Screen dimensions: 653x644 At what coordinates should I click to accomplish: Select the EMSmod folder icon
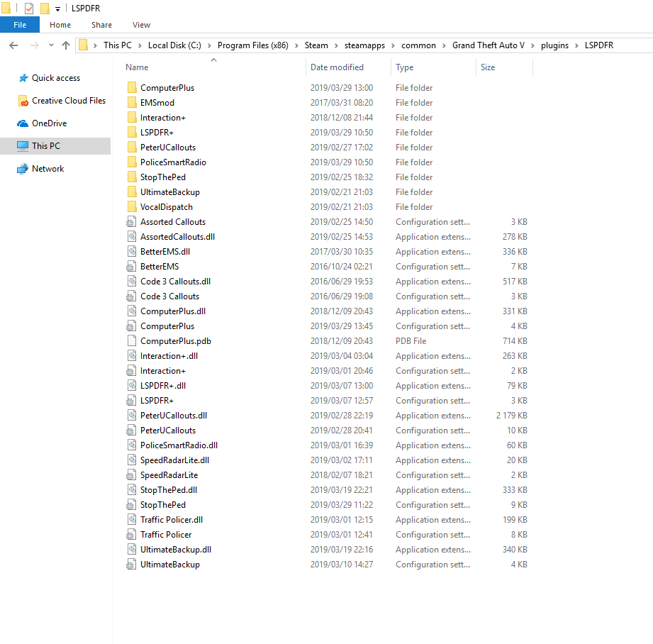[132, 102]
